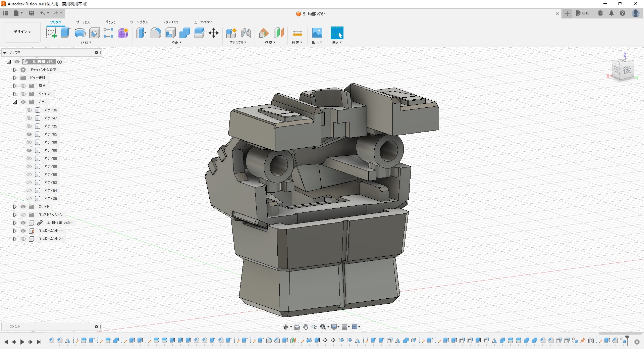Open the デザイン workspace dropdown
This screenshot has height=349, width=644.
pos(22,32)
